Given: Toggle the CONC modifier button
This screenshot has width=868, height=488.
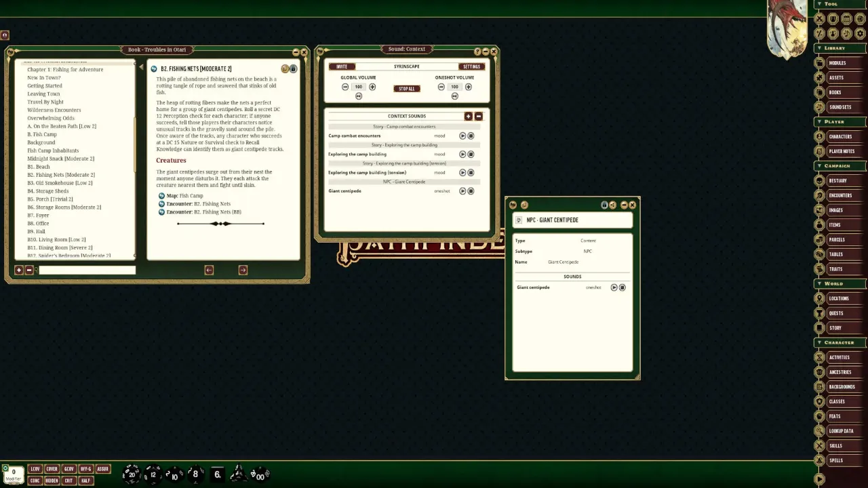Looking at the screenshot, I should [x=35, y=481].
